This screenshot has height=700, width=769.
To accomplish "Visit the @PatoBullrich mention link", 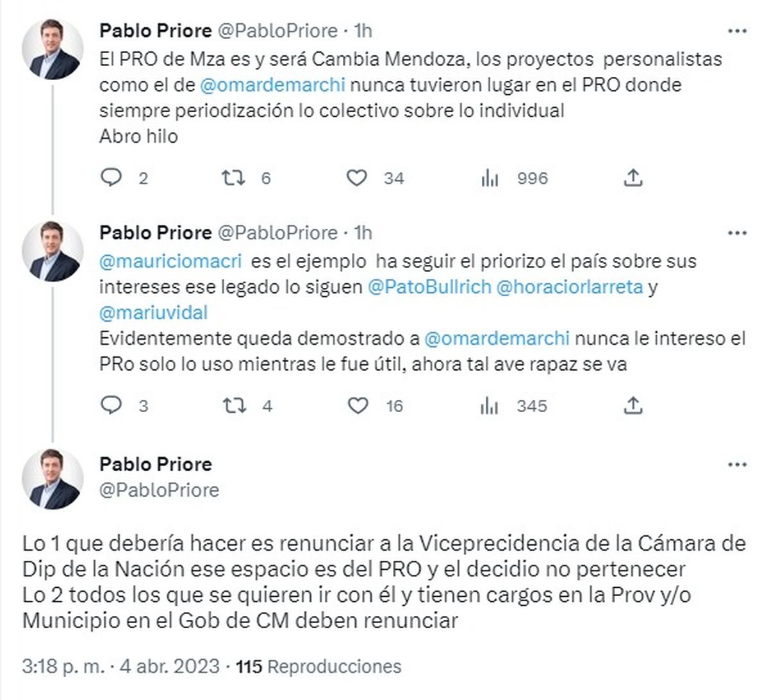I will [x=429, y=287].
